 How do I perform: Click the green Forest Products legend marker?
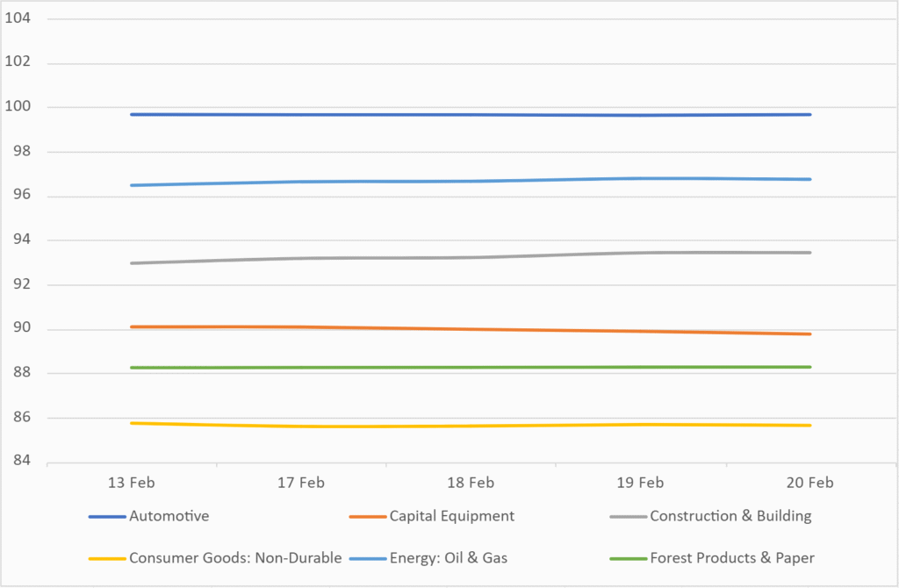[628, 558]
